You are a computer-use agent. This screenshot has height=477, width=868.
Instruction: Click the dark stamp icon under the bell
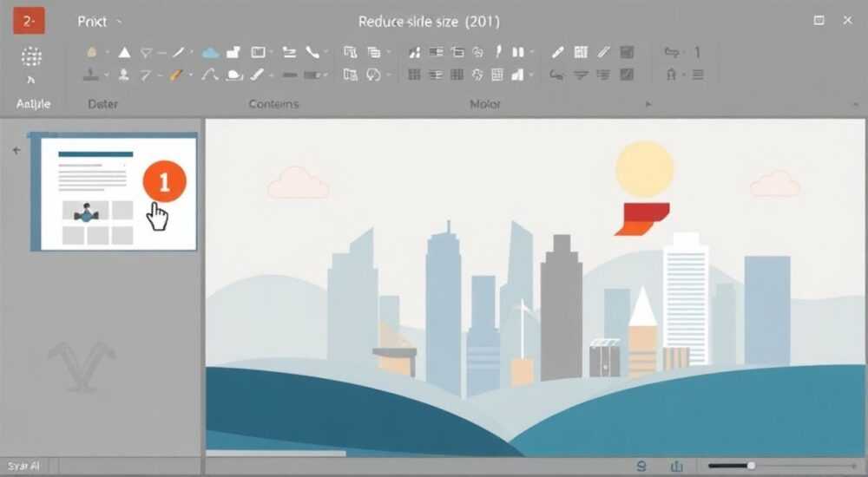(x=91, y=75)
